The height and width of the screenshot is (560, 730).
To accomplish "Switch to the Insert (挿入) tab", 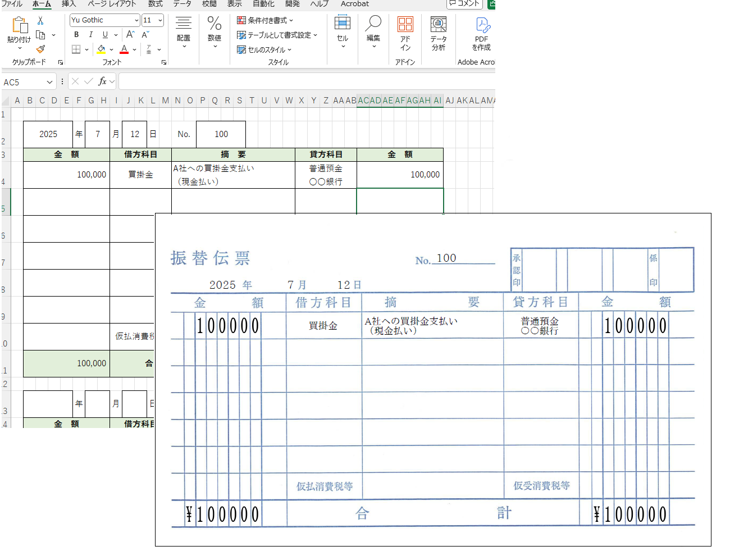I will click(x=69, y=4).
